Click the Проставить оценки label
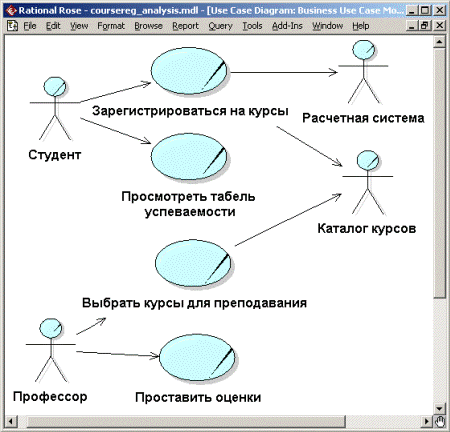This screenshot has width=450, height=432. click(198, 397)
